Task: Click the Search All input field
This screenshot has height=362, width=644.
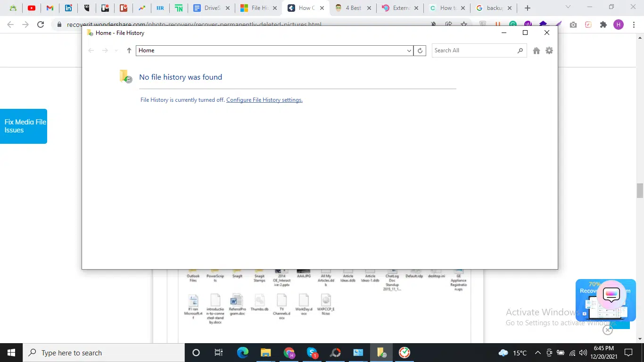Action: (474, 50)
